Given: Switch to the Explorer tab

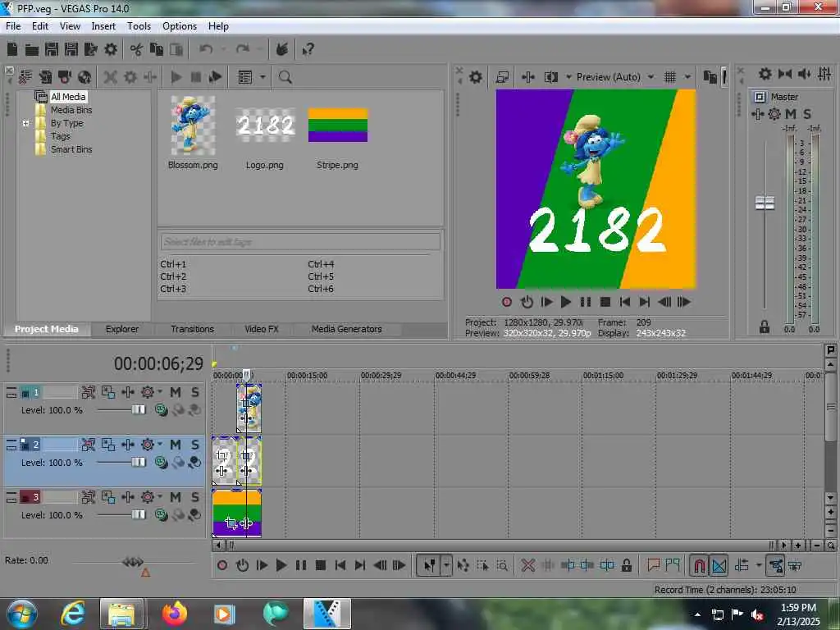Looking at the screenshot, I should pos(122,330).
